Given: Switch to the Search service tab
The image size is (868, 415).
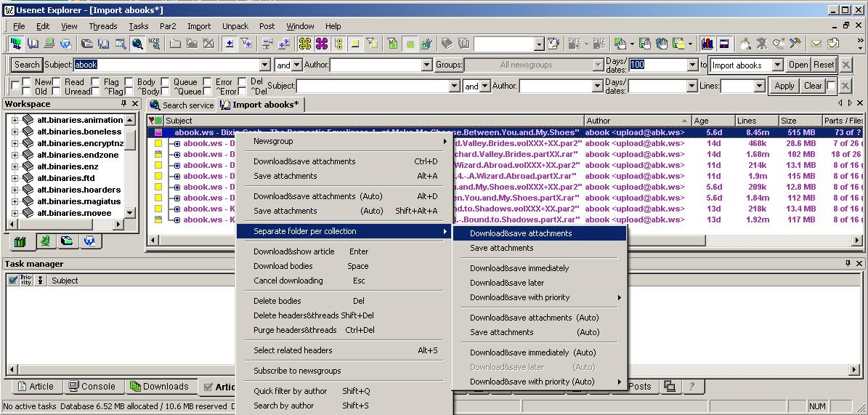Looking at the screenshot, I should (x=182, y=105).
